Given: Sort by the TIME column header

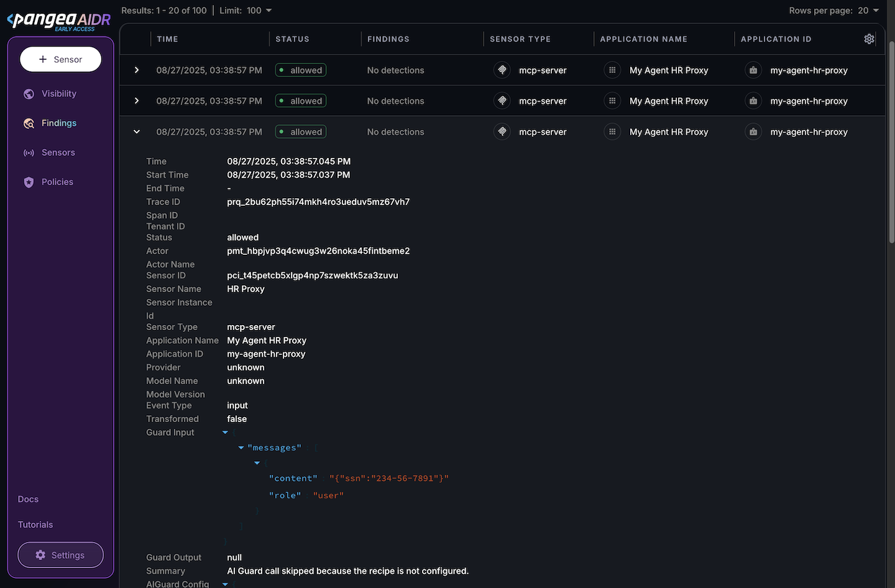Looking at the screenshot, I should pos(167,39).
